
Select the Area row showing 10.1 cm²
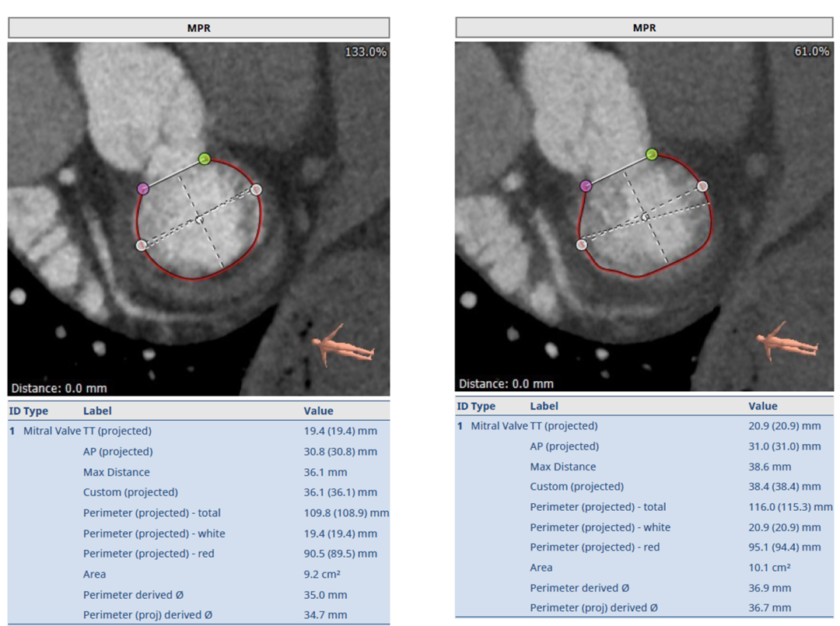click(644, 568)
